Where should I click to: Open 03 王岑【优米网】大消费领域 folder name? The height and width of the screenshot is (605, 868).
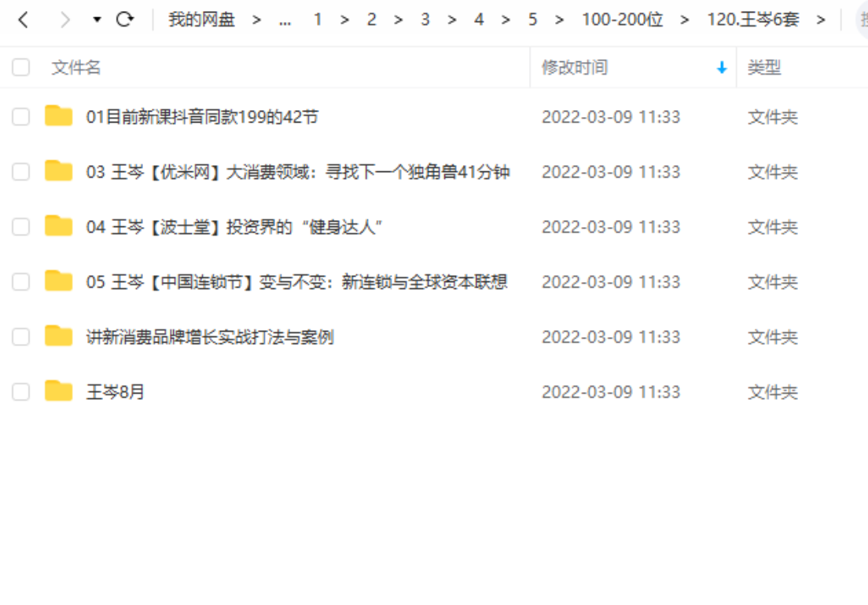298,172
